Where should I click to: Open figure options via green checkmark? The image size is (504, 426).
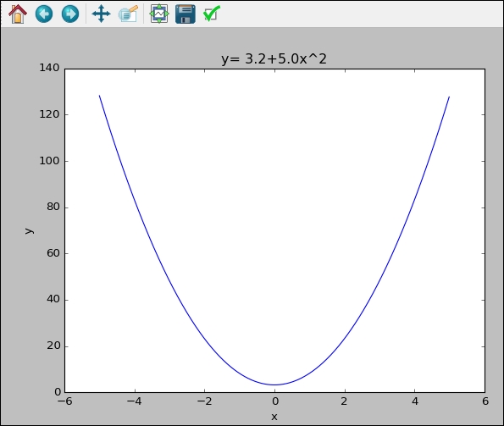212,14
